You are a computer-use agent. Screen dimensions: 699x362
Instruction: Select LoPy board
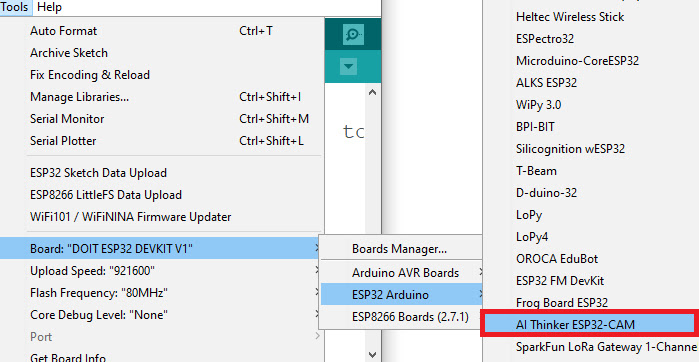tap(591, 214)
